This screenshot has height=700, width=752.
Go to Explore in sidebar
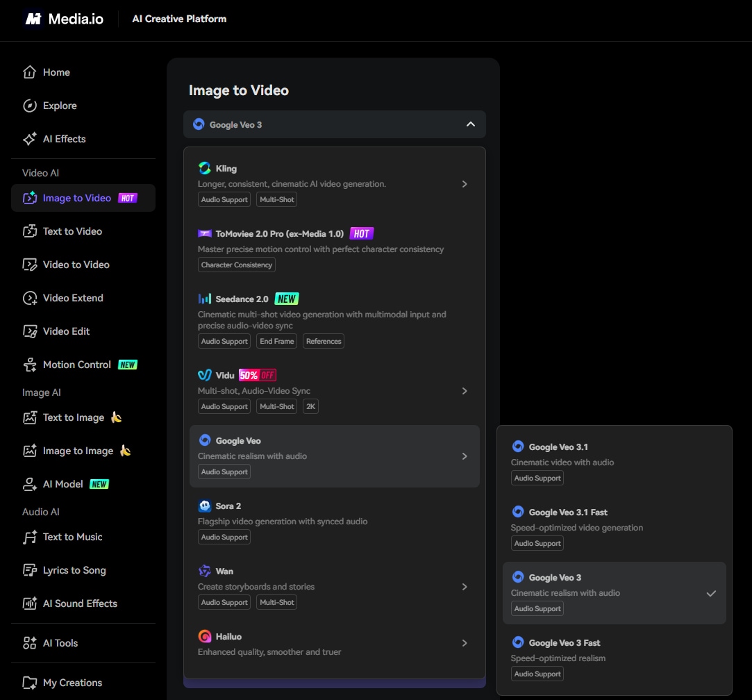point(60,106)
